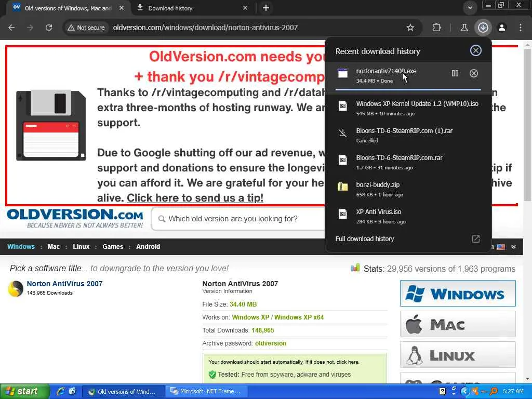Toggle the Downloads toolbar icon
Screen dimensions: 532x399
(x=483, y=28)
